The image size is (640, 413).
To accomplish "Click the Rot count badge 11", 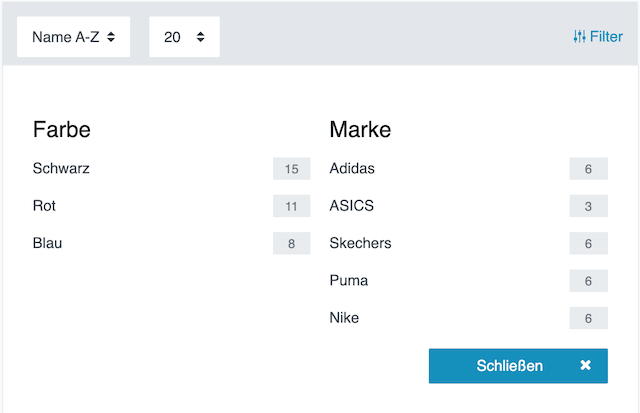I will click(x=291, y=207).
